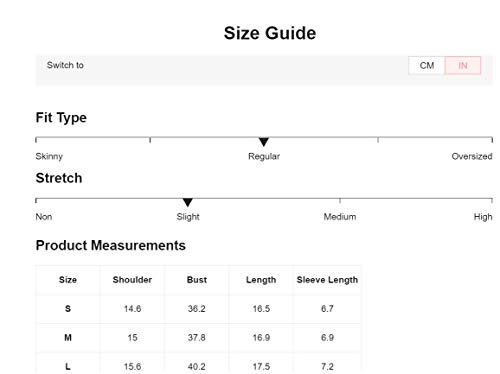
Task: Click the Size column header
Action: (x=68, y=280)
